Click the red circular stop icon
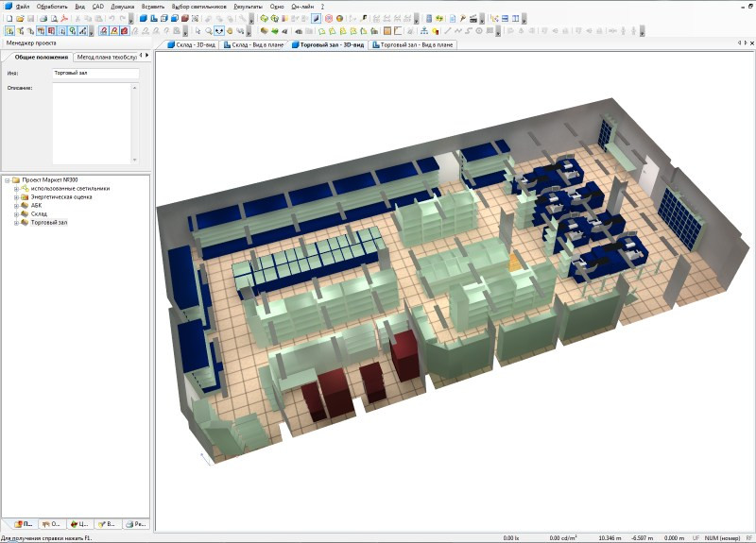This screenshot has width=756, height=543. pos(329,18)
